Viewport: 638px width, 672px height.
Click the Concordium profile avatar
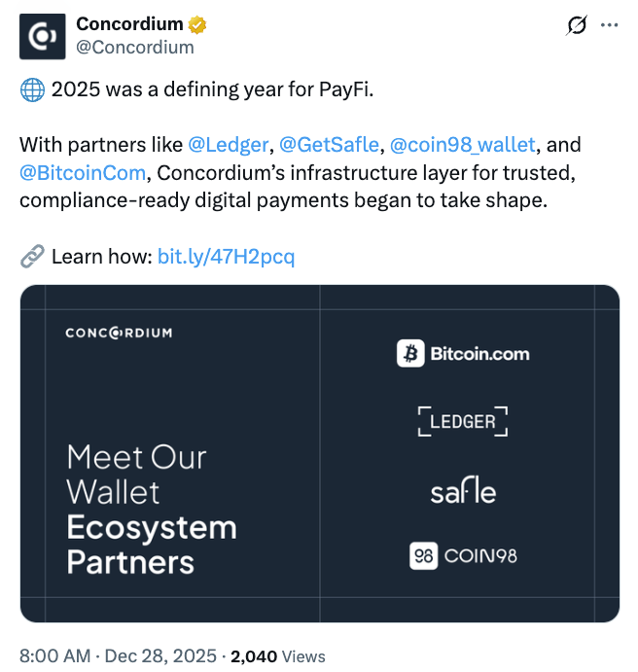click(x=43, y=37)
